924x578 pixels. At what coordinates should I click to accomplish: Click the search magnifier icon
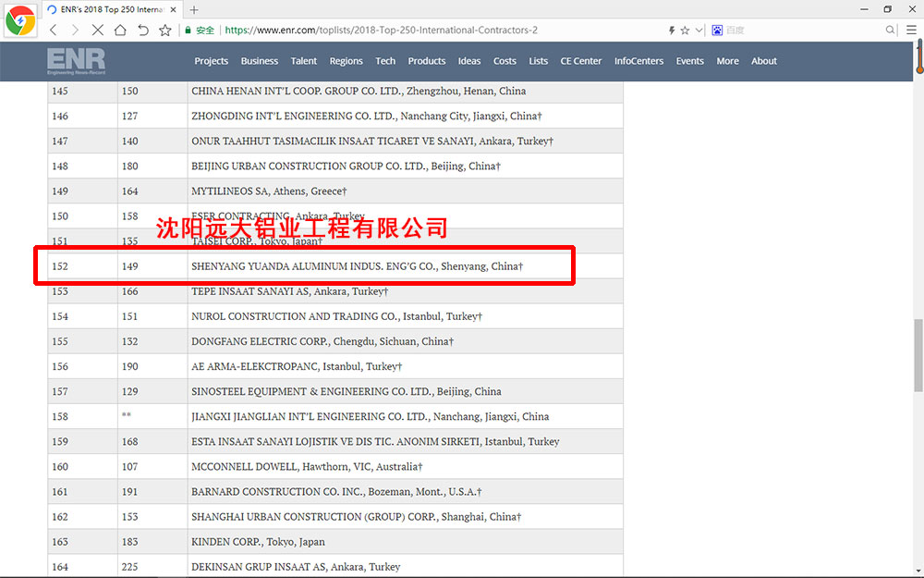coord(890,31)
